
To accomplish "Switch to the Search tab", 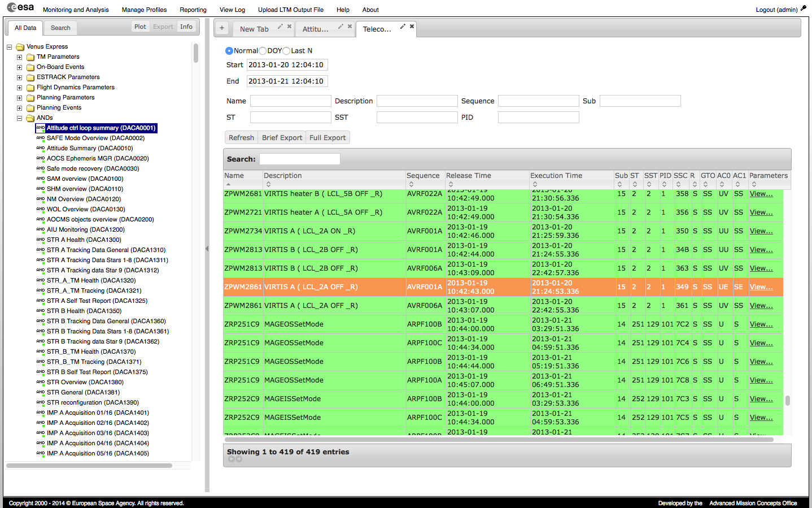I will tap(60, 28).
